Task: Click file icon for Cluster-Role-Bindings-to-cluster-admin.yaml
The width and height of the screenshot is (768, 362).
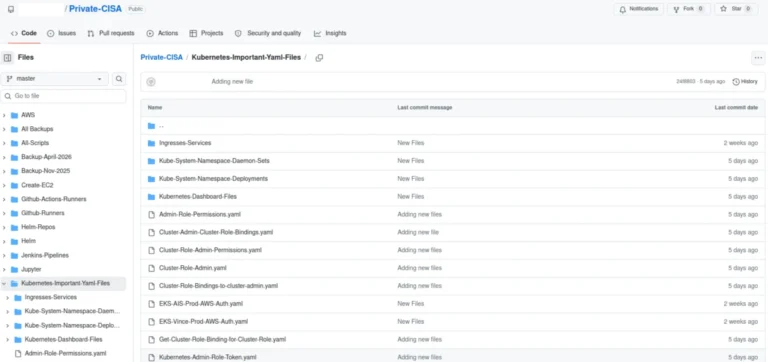Action: [x=151, y=286]
